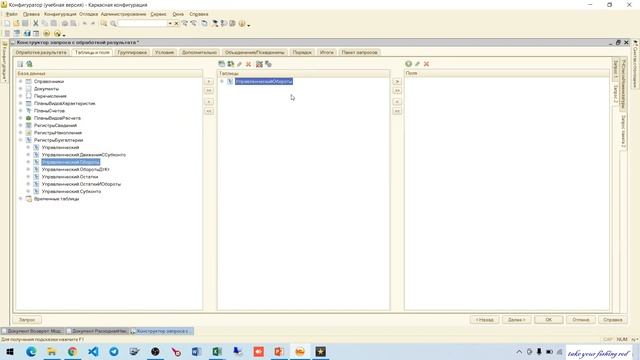
Task: Open the toolbar search field dropdown arrow
Action: click(x=170, y=24)
